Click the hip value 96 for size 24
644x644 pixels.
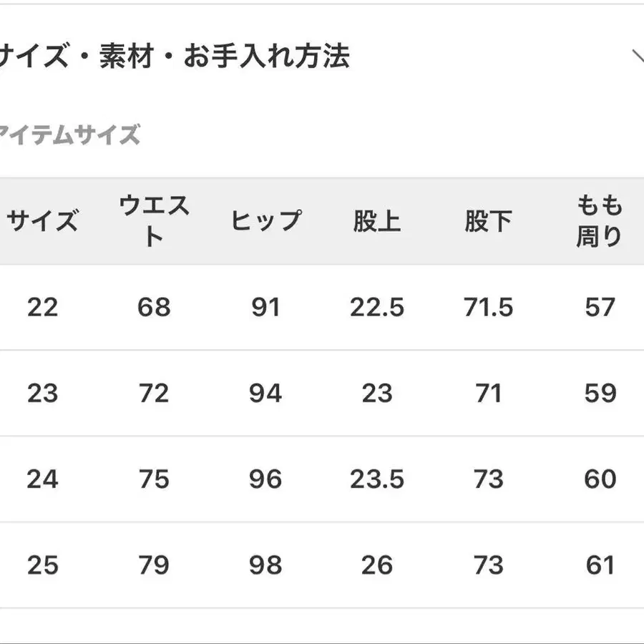(x=266, y=477)
